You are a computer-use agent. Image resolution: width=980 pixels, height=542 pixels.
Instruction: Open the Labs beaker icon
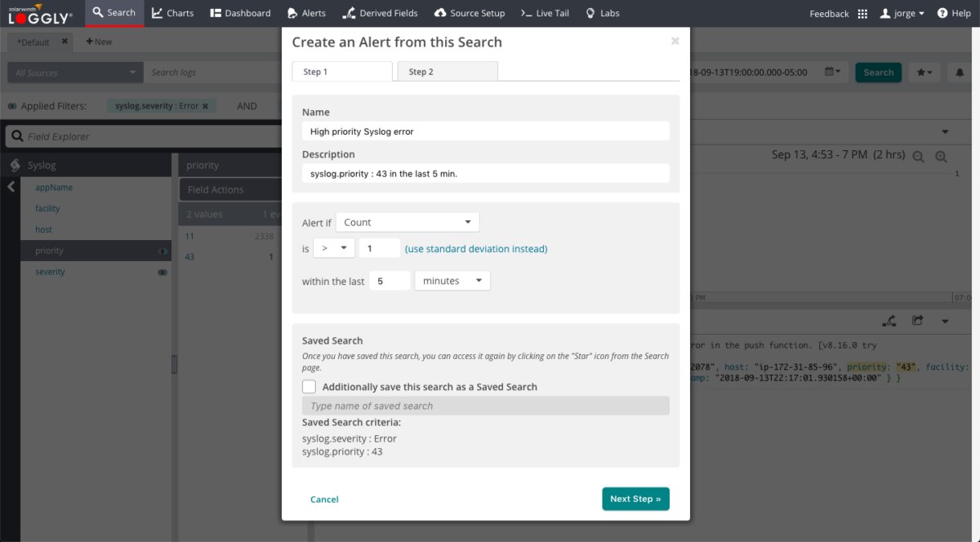pos(590,13)
